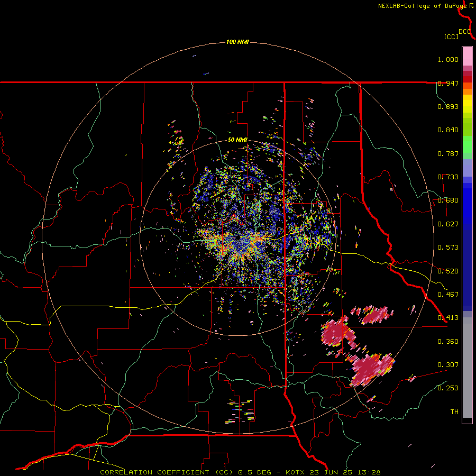Click the 0.893 legend value

[448, 106]
